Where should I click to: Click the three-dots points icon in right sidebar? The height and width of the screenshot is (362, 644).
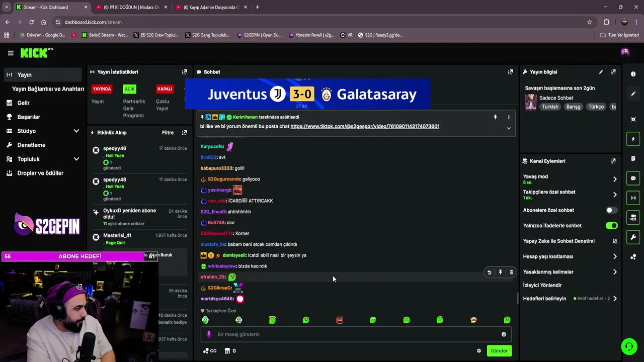coord(633,257)
